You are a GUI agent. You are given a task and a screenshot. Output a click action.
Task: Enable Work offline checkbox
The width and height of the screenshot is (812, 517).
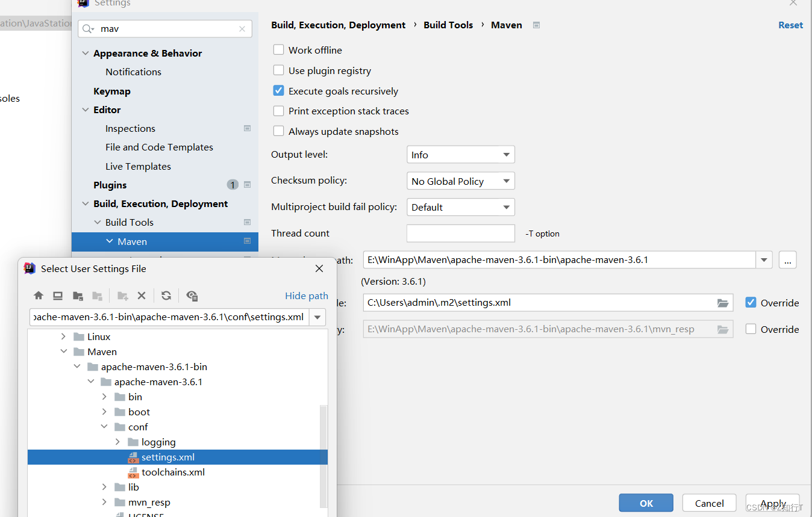pyautogui.click(x=278, y=50)
